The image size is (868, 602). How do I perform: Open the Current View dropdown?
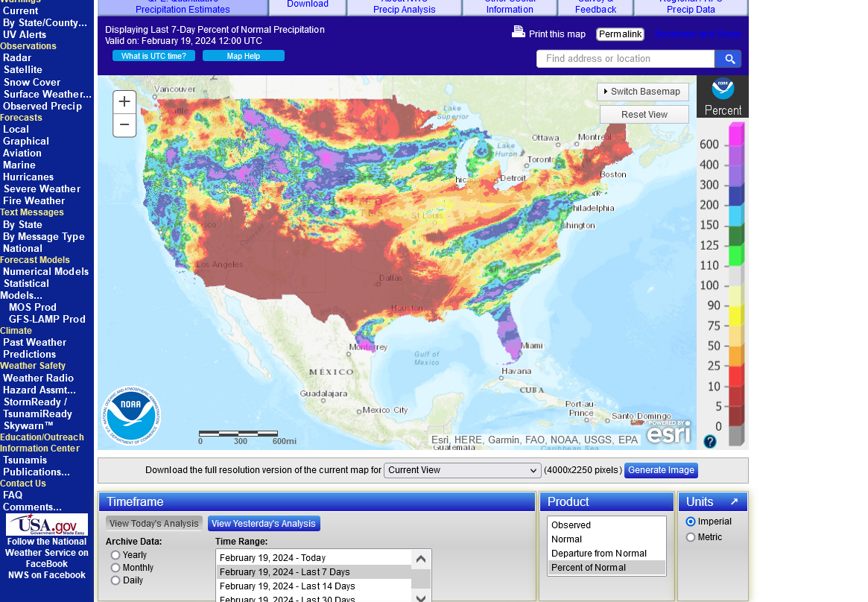tap(462, 470)
